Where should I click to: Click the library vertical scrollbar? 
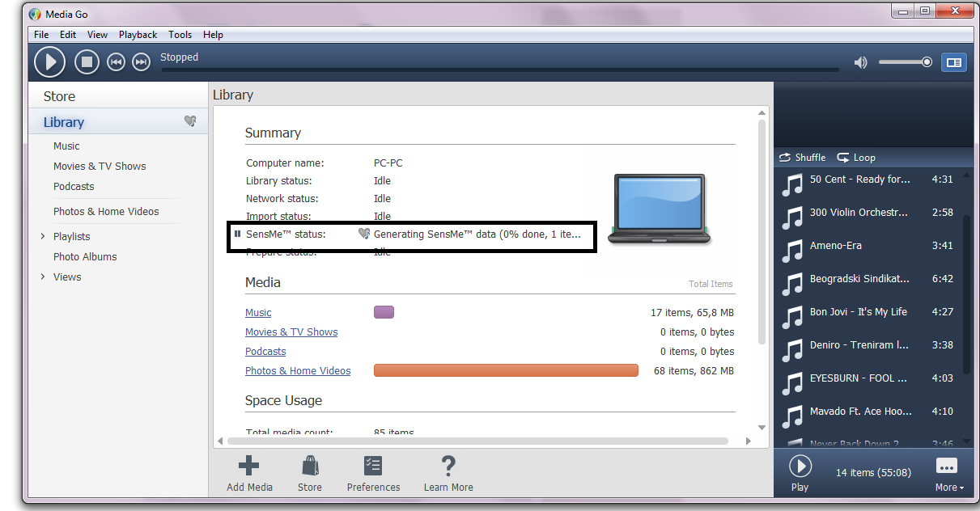point(762,230)
